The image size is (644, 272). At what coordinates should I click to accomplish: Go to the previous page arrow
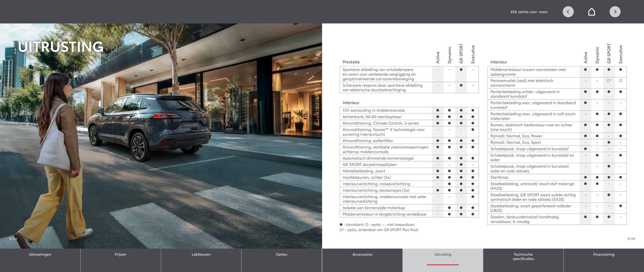pos(568,12)
